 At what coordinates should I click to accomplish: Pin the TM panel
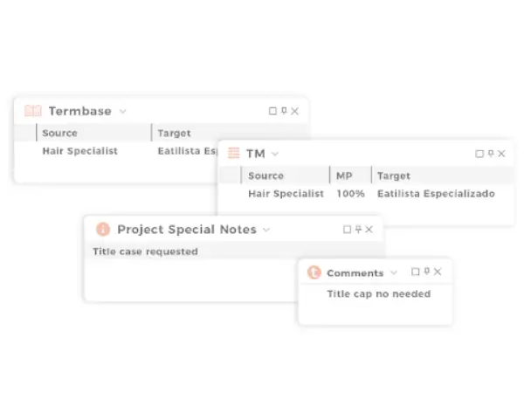click(x=491, y=154)
